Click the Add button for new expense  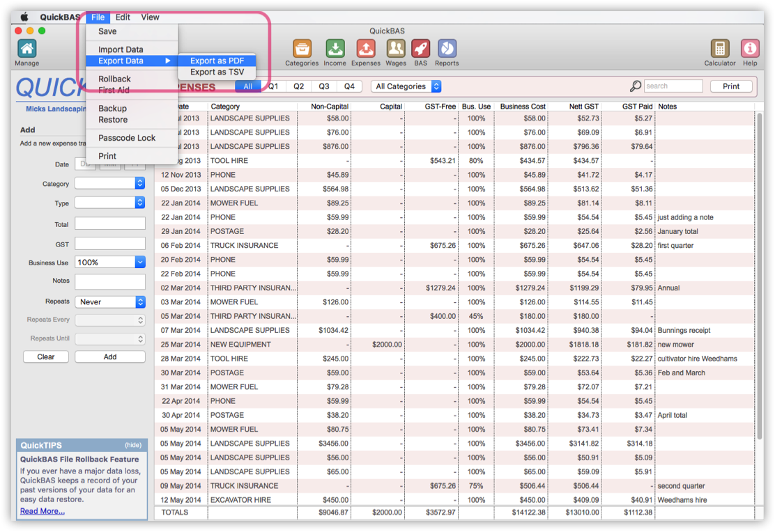click(x=109, y=357)
